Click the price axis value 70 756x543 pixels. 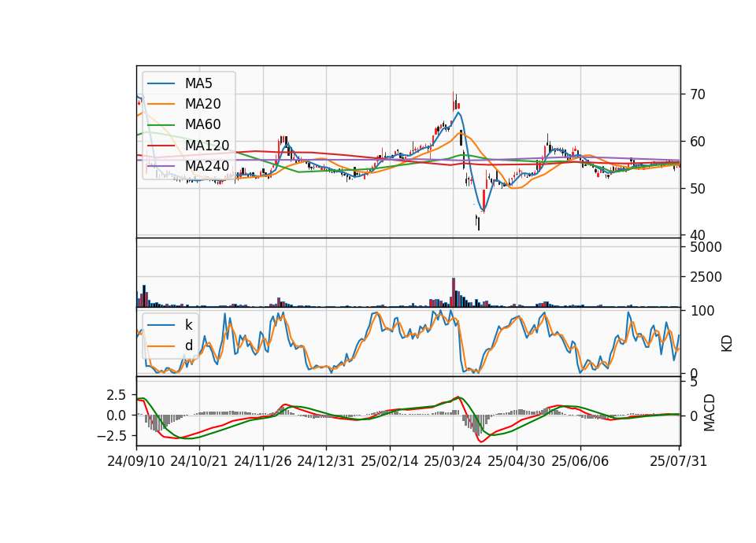698,94
